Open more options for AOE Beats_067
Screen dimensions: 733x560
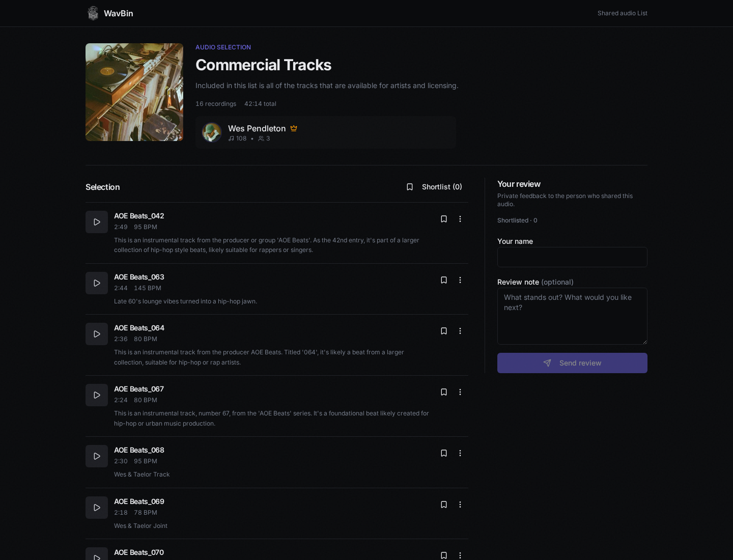[x=460, y=392]
